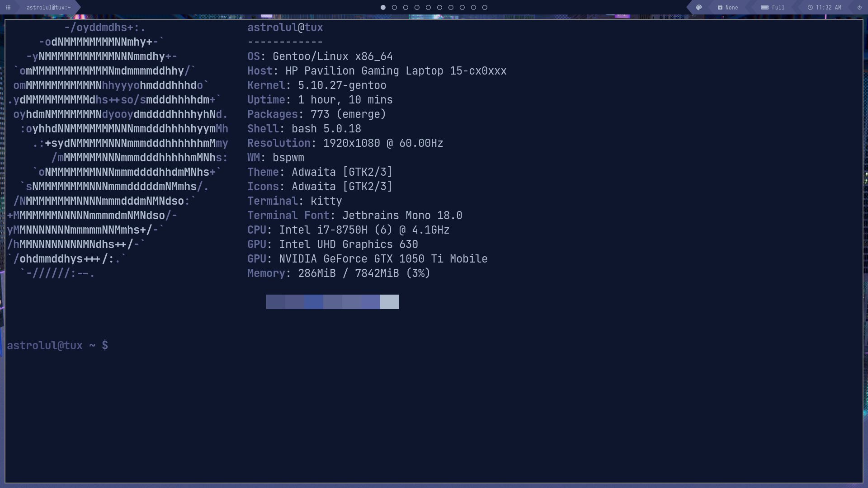Image resolution: width=868 pixels, height=488 pixels.
Task: Switch to the second workspace dot
Action: tap(394, 7)
